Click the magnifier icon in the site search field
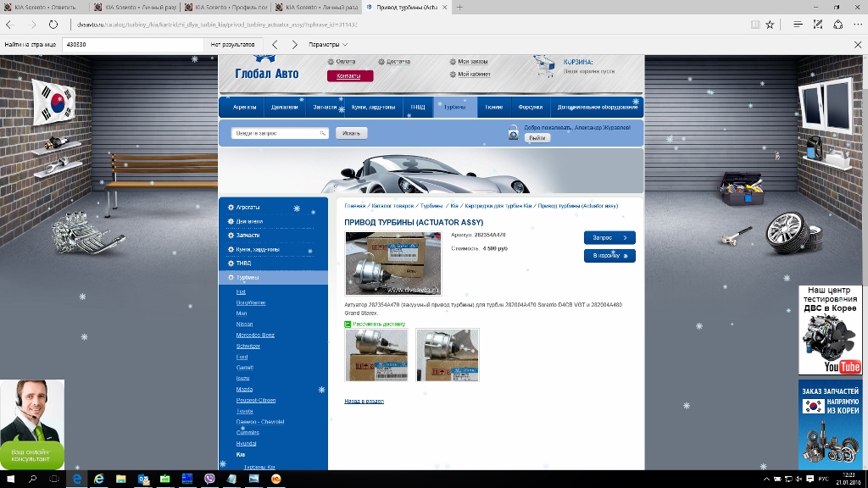 pyautogui.click(x=322, y=133)
